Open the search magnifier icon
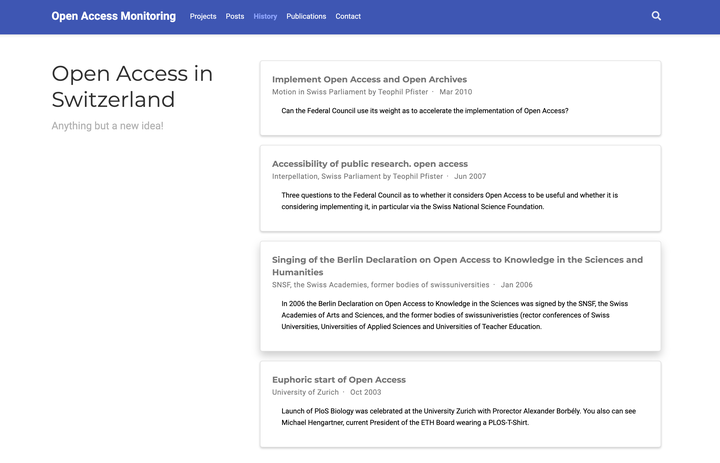This screenshot has width=720, height=463. click(656, 16)
